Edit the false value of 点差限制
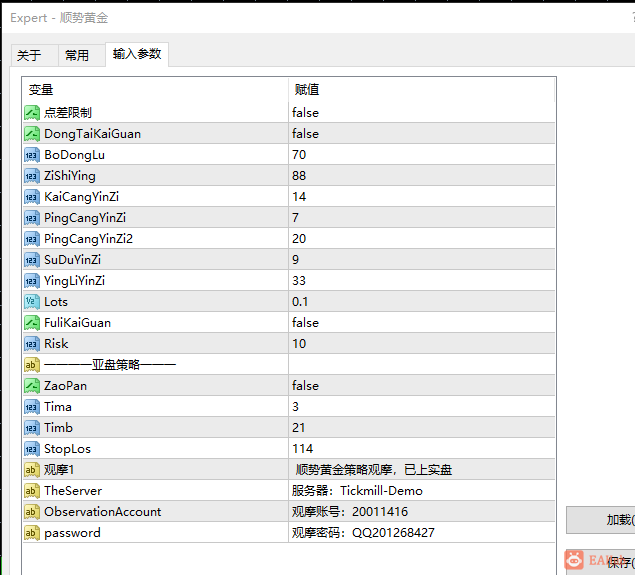The width and height of the screenshot is (635, 575). pos(422,113)
